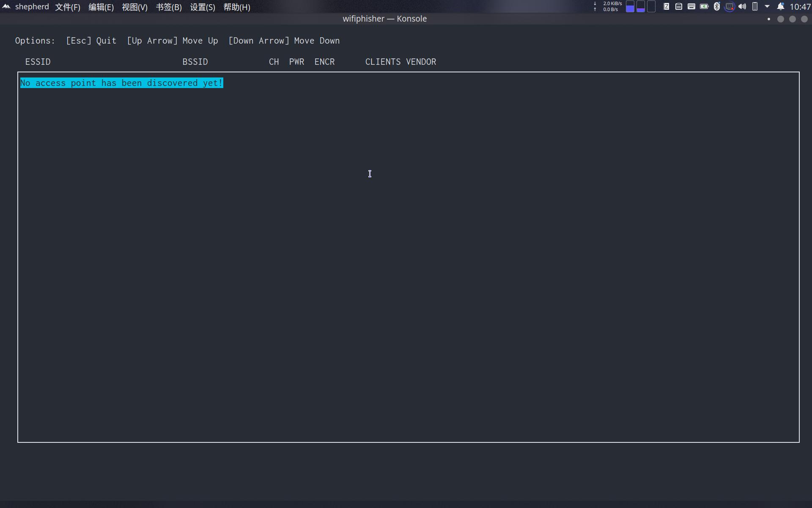Select the display/monitor icon in taskbar
The width and height of the screenshot is (812, 508).
(x=729, y=6)
